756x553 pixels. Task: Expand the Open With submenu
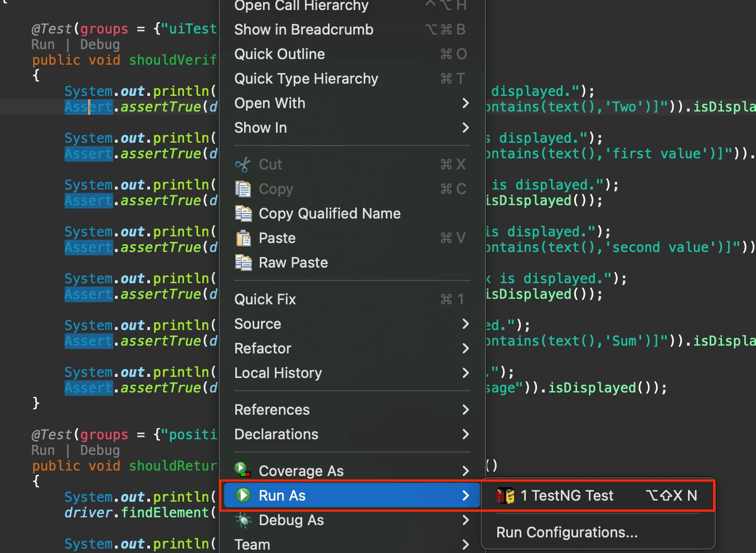(x=466, y=103)
